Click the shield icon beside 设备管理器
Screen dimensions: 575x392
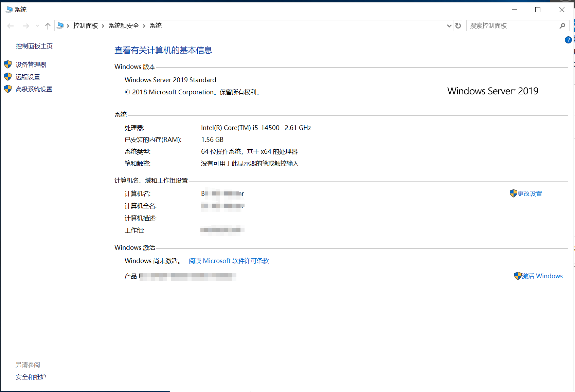point(8,64)
